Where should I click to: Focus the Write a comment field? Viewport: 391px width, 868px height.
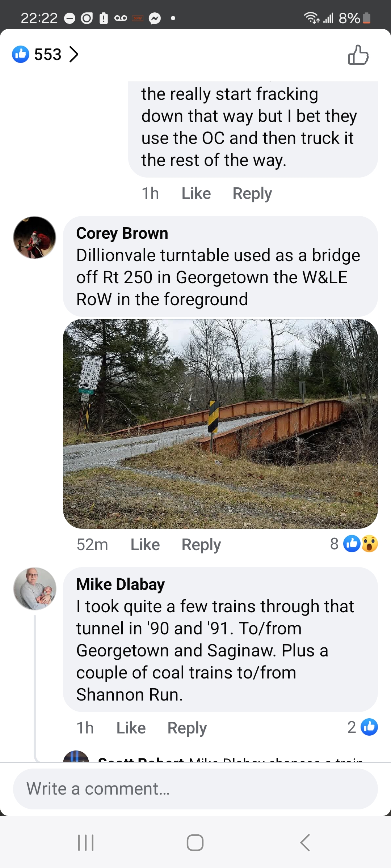pos(195,789)
